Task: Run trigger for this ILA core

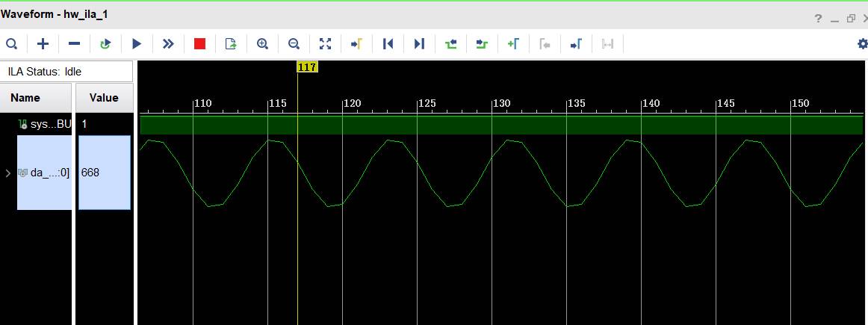Action: coord(137,44)
